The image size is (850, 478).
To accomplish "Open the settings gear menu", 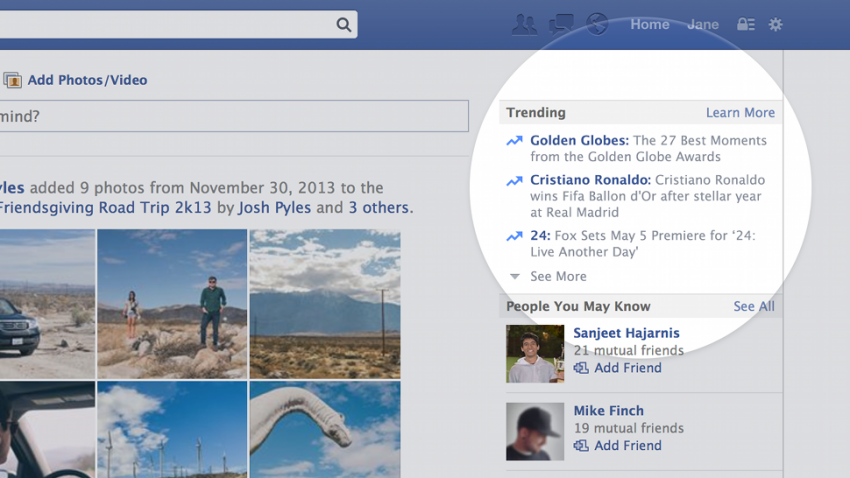I will 775,25.
